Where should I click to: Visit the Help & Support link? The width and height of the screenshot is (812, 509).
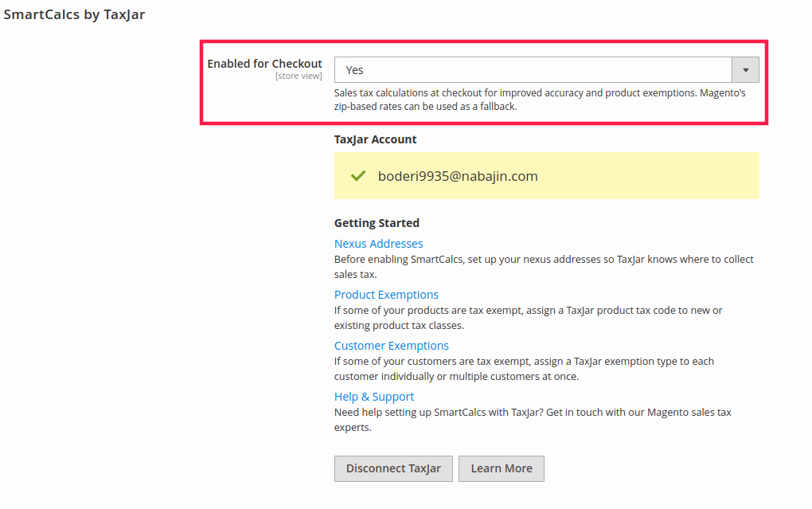tap(374, 397)
